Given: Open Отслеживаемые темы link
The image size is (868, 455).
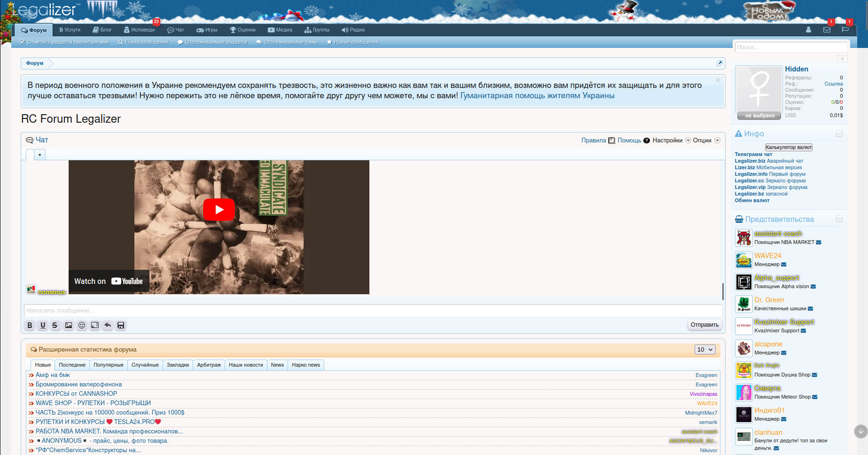Looking at the screenshot, I should (x=287, y=42).
